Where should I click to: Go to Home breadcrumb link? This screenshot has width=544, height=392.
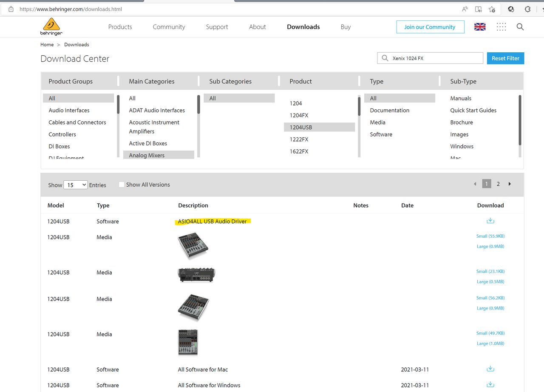(x=47, y=45)
